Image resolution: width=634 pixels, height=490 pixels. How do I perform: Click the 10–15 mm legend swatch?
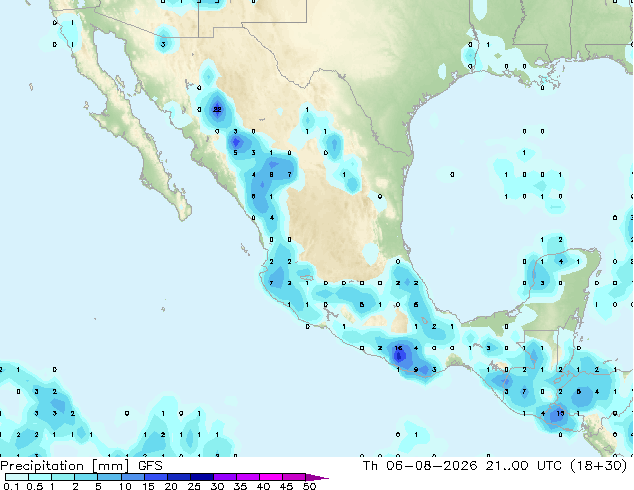[x=133, y=477]
